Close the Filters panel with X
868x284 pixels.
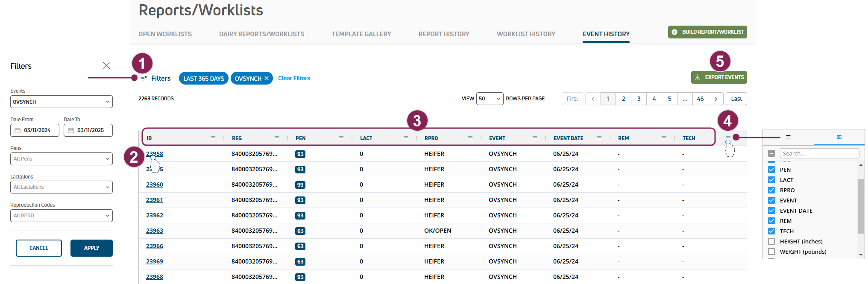106,65
